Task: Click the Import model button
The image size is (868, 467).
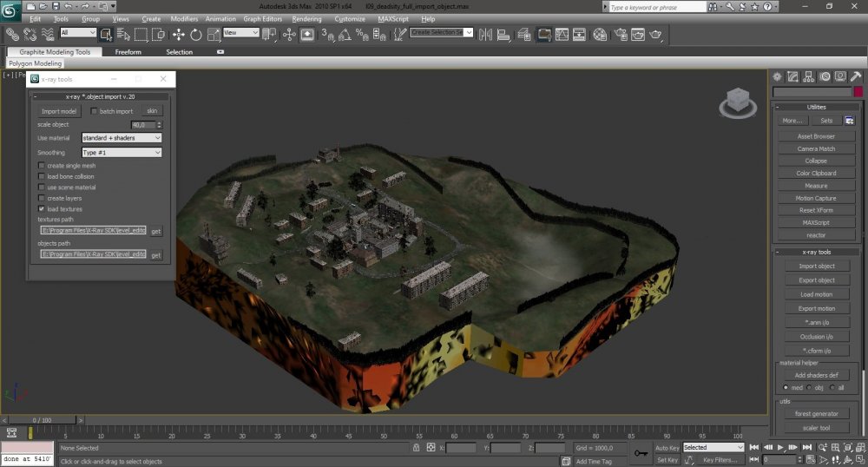Action: pos(59,111)
